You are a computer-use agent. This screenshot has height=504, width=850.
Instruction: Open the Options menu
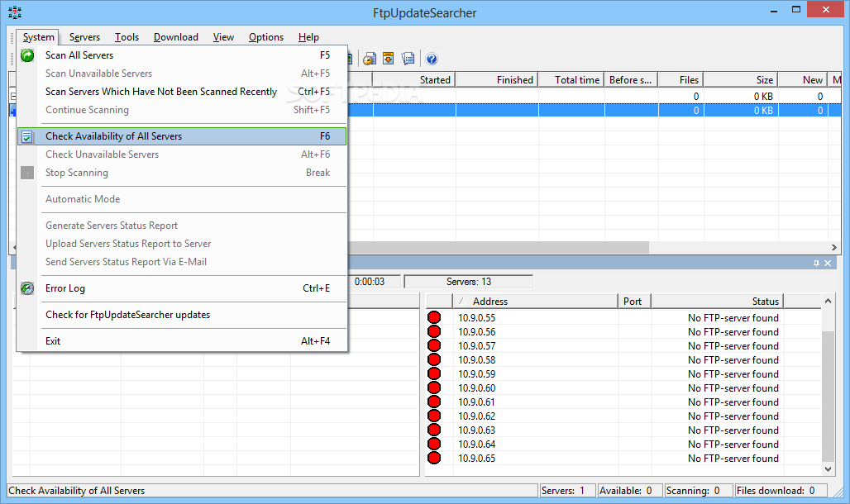[x=266, y=37]
